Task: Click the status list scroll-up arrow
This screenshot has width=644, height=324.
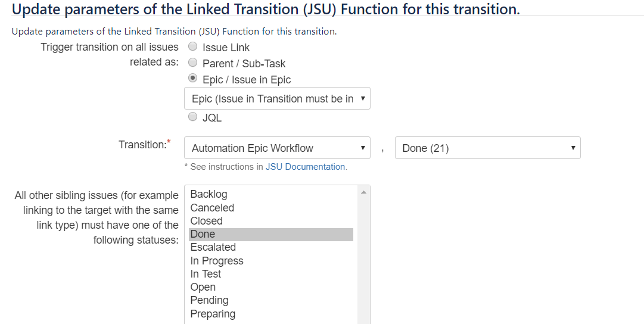Action: coord(363,192)
